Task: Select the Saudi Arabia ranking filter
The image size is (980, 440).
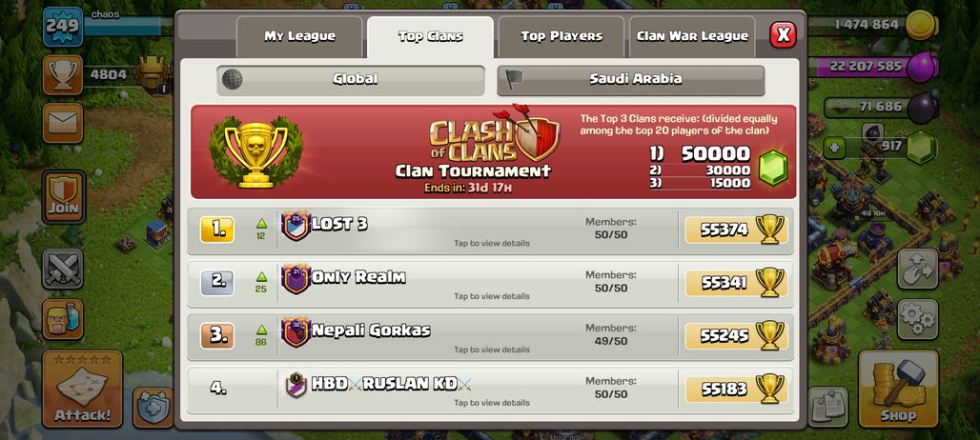Action: click(x=631, y=80)
